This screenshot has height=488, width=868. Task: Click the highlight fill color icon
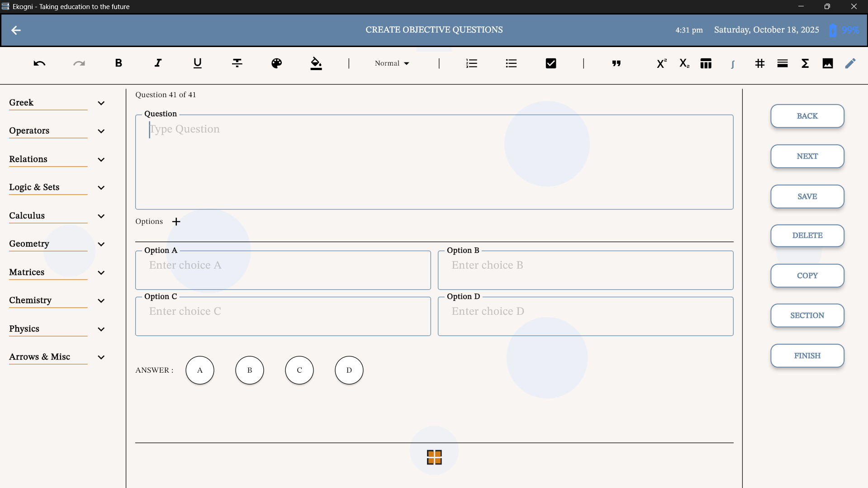coord(316,64)
